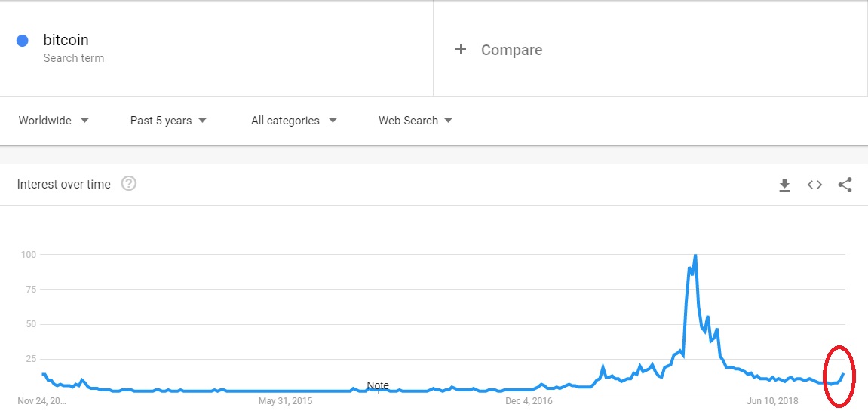Edit the bitcoin search term field

coord(216,48)
